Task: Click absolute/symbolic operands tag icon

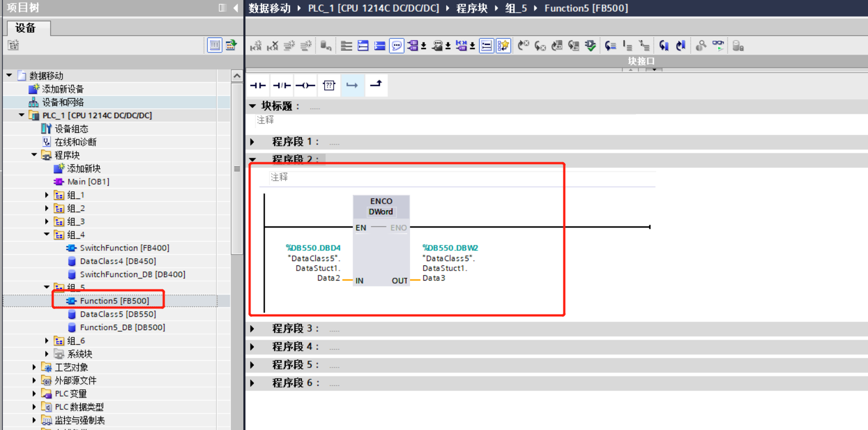Action: click(x=413, y=46)
